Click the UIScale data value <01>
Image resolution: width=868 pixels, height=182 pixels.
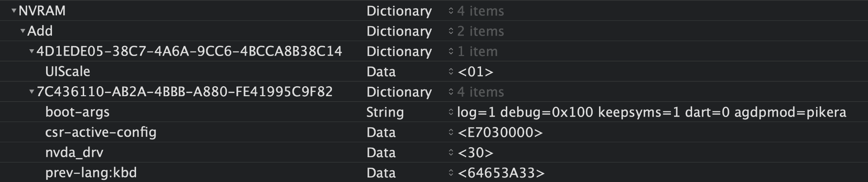point(475,71)
